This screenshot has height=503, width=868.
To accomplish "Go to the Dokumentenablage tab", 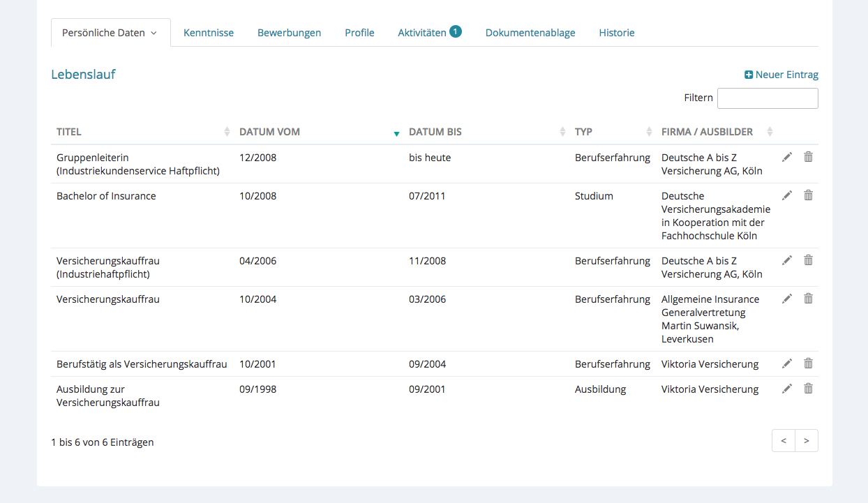I will [x=530, y=33].
